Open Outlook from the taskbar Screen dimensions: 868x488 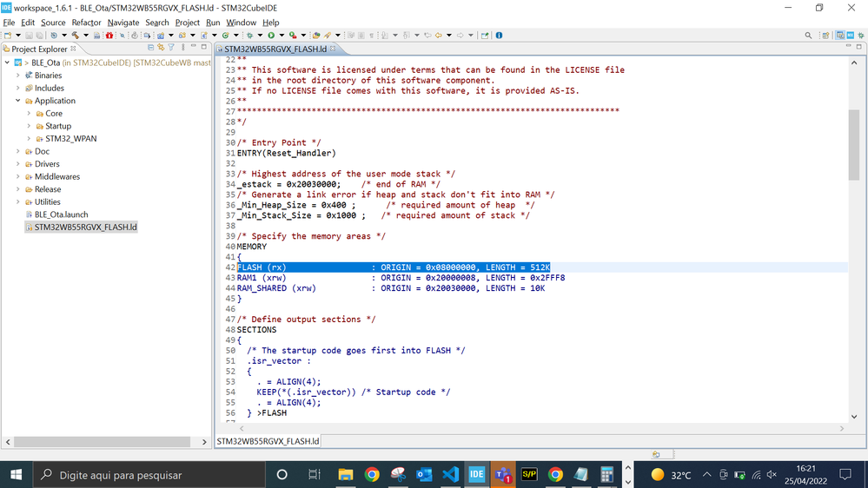tap(424, 475)
